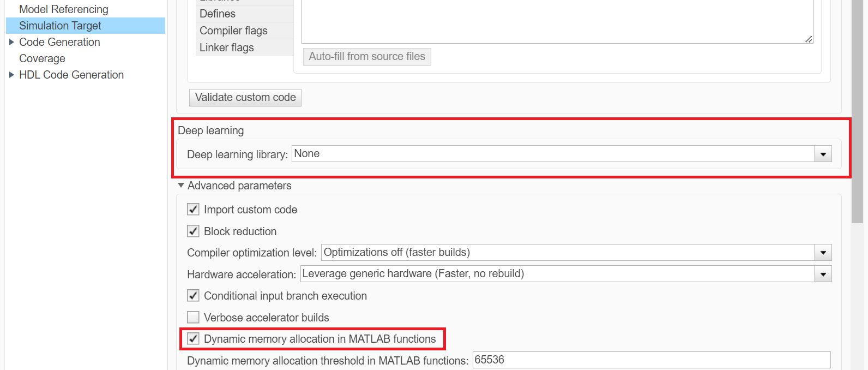Switch to the Compiler flags tab
The image size is (868, 370).
point(233,31)
